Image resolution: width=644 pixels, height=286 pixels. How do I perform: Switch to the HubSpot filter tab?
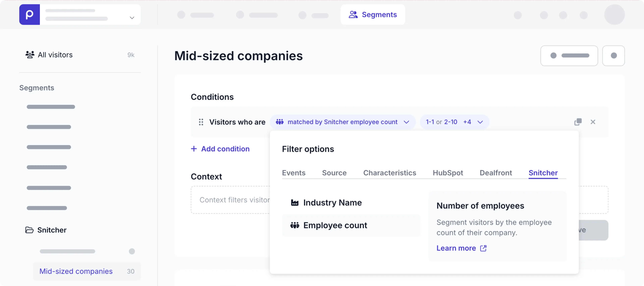[448, 173]
